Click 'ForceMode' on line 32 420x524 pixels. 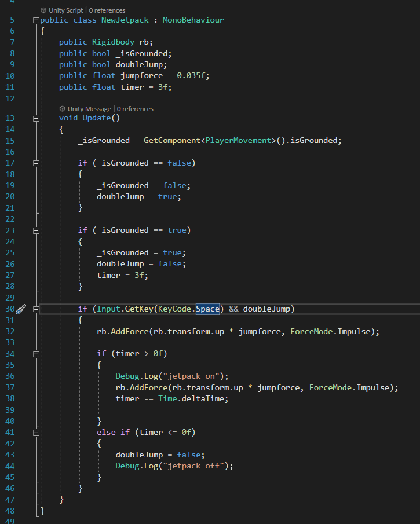click(312, 332)
